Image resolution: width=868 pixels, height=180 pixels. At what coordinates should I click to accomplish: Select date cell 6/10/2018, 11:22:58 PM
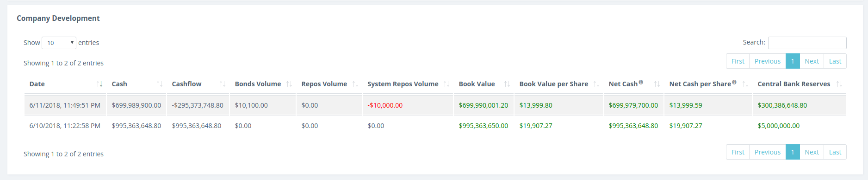65,126
